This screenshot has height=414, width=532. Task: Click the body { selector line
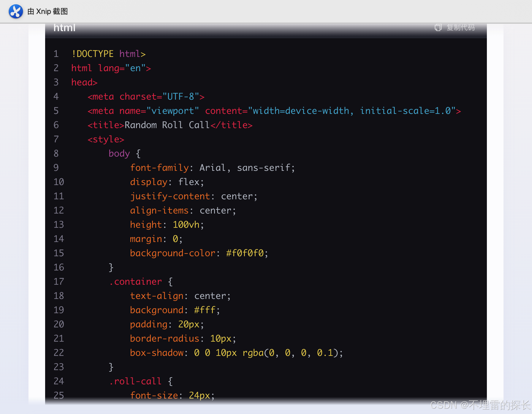pyautogui.click(x=125, y=154)
